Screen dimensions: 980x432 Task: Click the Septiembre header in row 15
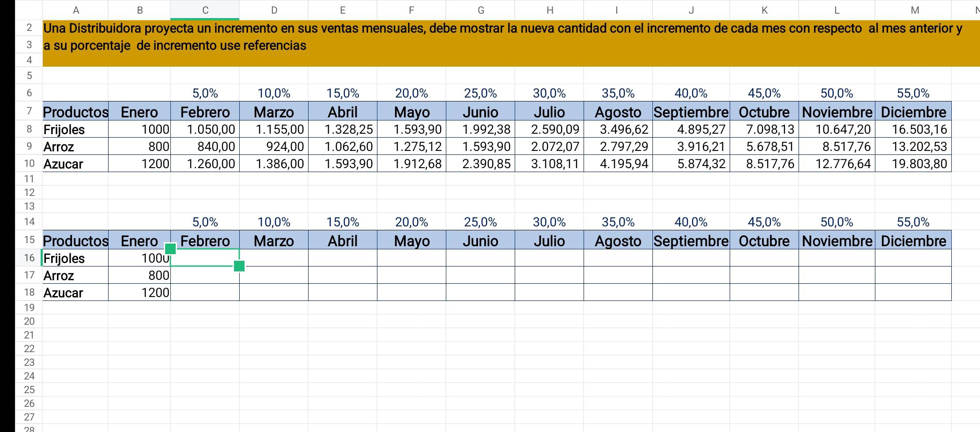(691, 240)
